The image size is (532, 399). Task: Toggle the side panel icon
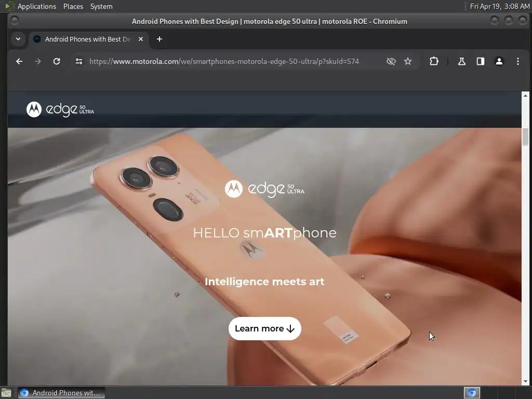point(481,61)
